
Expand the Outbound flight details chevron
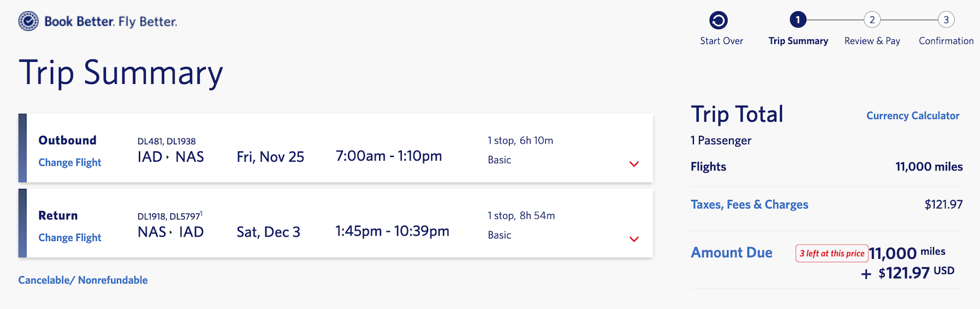634,164
